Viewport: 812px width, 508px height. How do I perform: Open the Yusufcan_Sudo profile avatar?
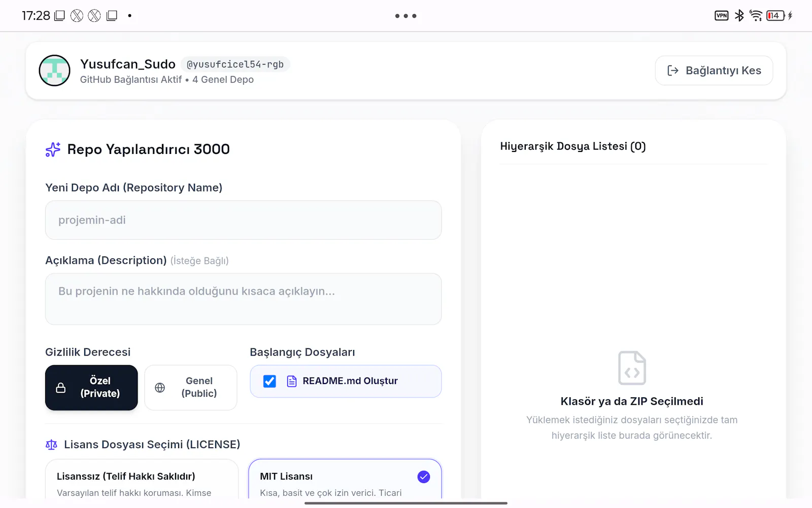click(54, 71)
